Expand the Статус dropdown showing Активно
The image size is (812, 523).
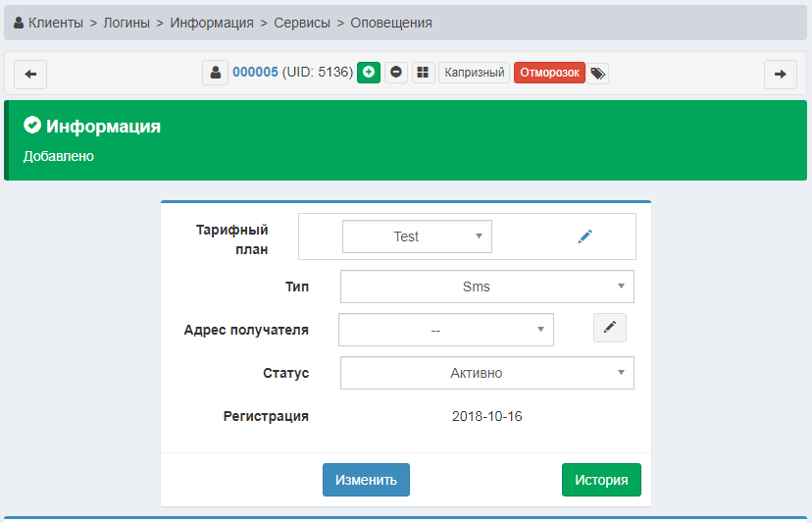coord(486,373)
